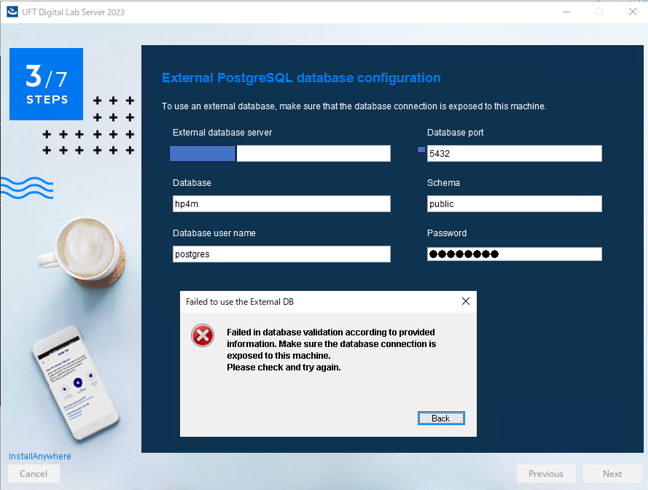Click the Back button in error dialog
The image size is (648, 490).
tap(441, 418)
